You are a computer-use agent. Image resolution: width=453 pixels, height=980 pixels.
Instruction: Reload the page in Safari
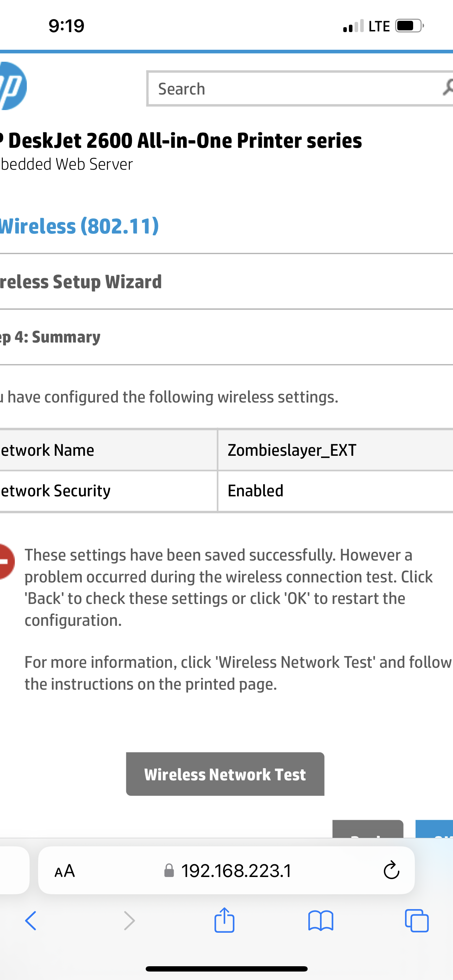point(391,871)
